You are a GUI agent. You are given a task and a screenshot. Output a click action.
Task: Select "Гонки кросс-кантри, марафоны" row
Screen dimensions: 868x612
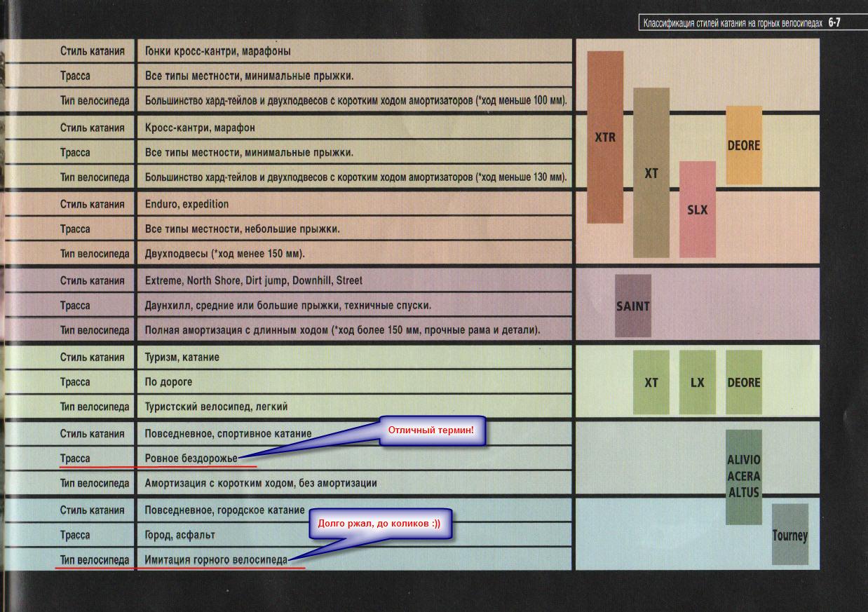[x=217, y=51]
